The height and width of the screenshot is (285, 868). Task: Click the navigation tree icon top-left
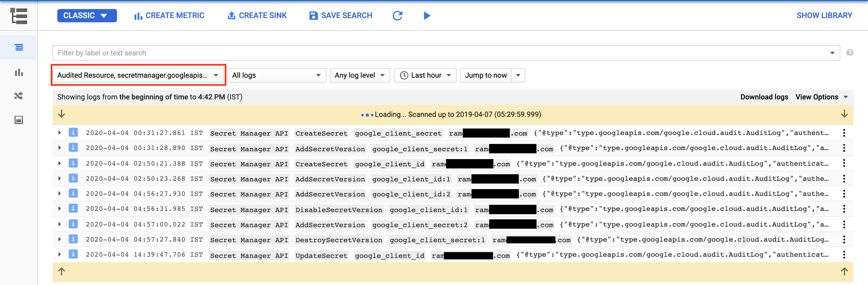18,16
